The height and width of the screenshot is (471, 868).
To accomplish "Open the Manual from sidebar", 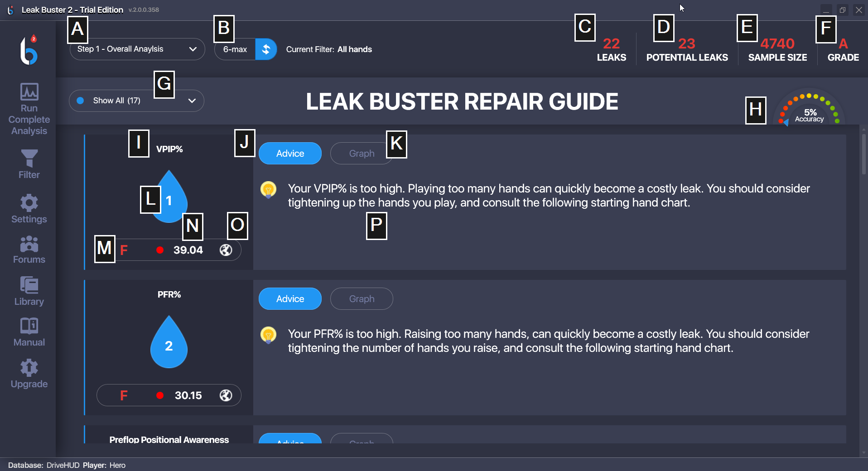I will pyautogui.click(x=29, y=332).
